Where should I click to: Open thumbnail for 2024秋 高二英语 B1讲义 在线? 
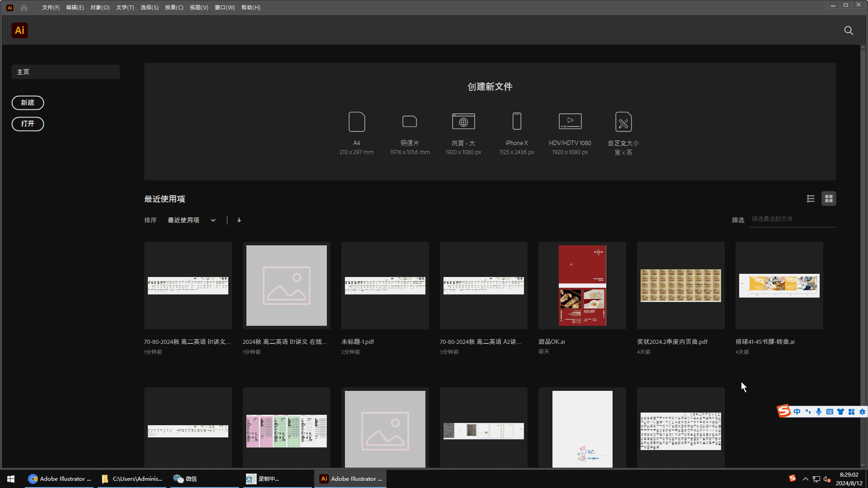point(287,286)
